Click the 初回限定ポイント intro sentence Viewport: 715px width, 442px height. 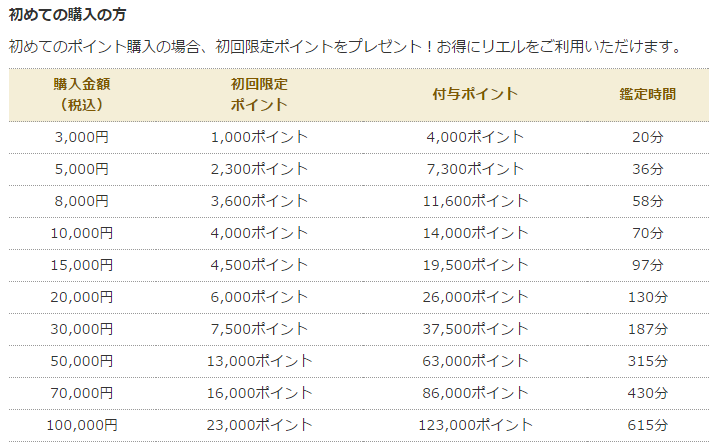pos(345,46)
